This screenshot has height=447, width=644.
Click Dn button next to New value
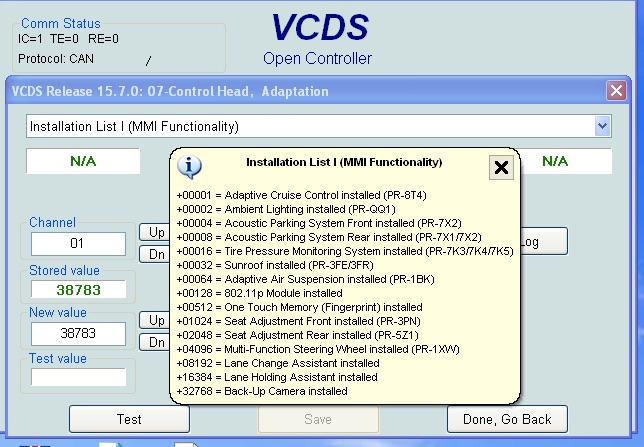155,342
